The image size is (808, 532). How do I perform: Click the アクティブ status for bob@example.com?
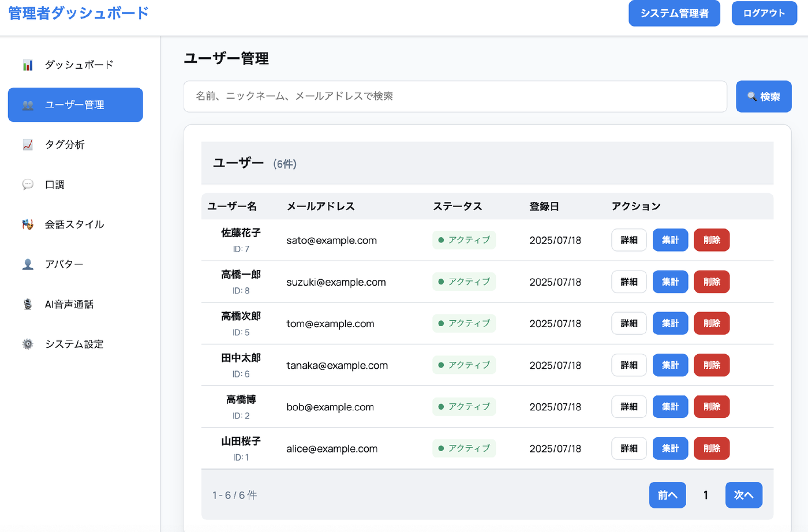pyautogui.click(x=464, y=407)
